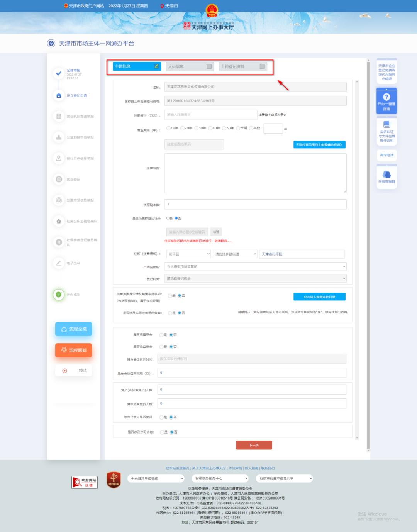
Task: Open the 和平区 district dropdown
Action: tap(188, 254)
